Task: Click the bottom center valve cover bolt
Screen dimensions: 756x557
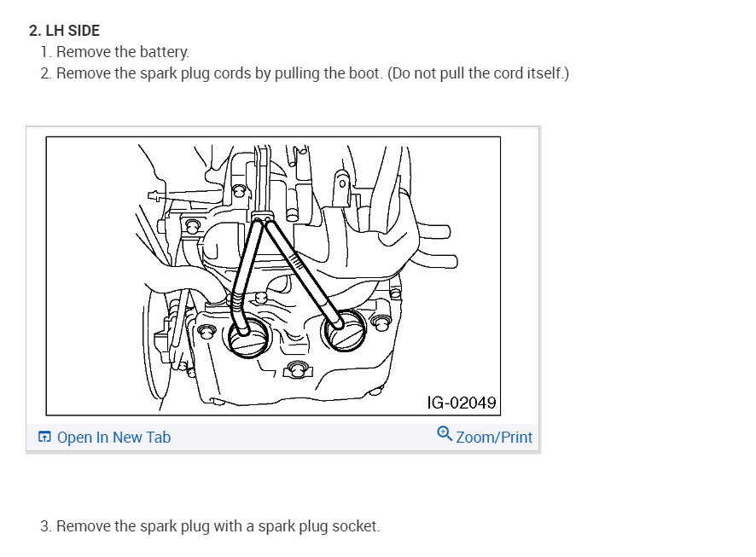Action: (x=295, y=368)
